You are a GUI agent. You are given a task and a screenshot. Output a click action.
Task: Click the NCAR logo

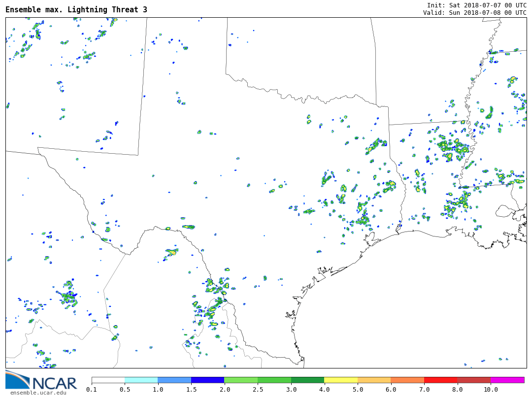tap(41, 380)
